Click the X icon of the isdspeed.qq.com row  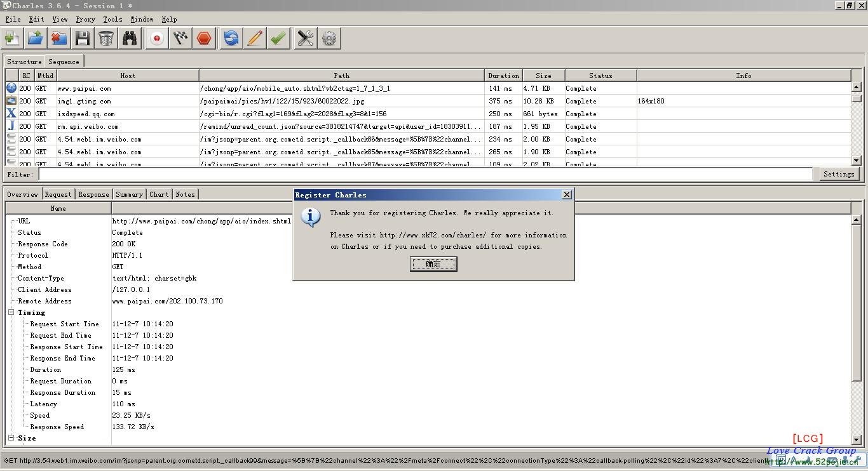tap(11, 114)
